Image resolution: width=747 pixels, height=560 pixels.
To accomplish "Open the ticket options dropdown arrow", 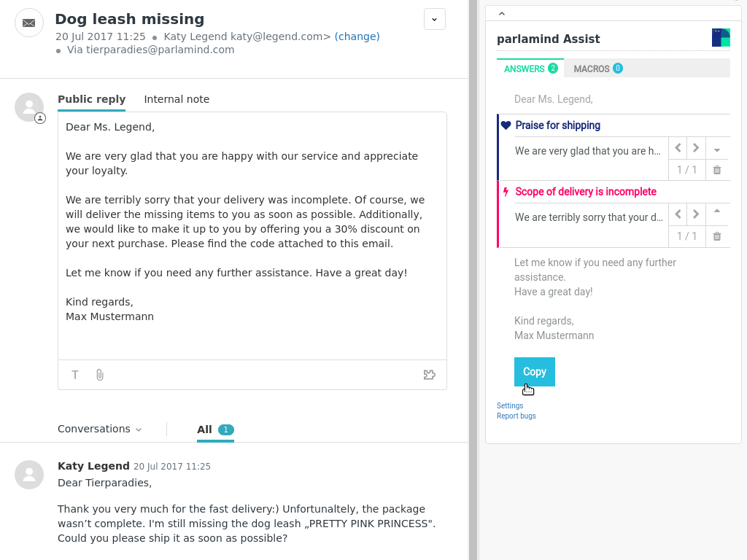I will click(434, 20).
